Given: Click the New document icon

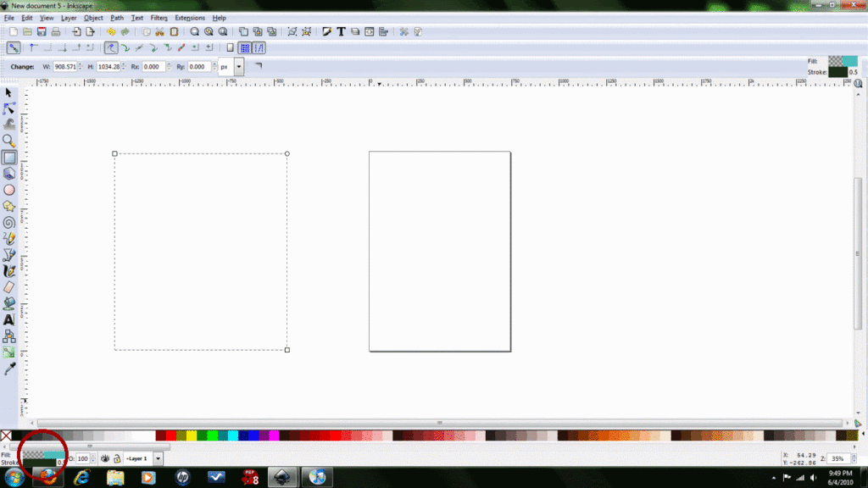Looking at the screenshot, I should [14, 32].
